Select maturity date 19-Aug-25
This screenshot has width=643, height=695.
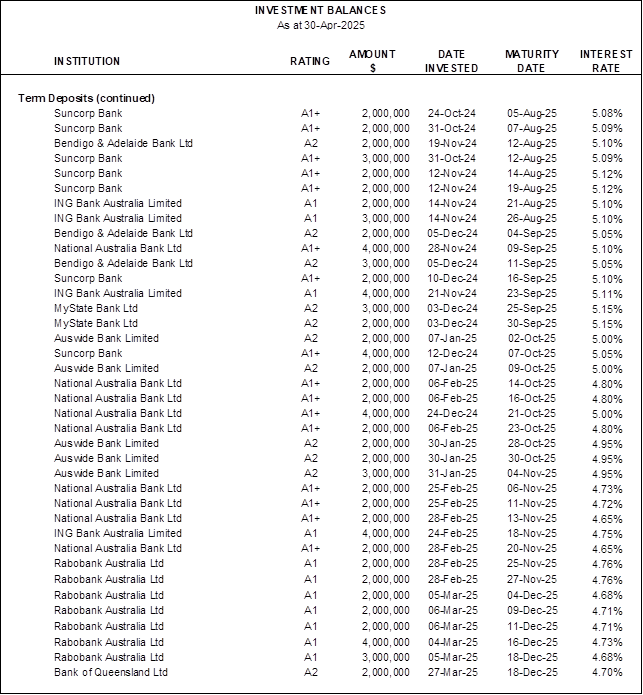tap(532, 188)
